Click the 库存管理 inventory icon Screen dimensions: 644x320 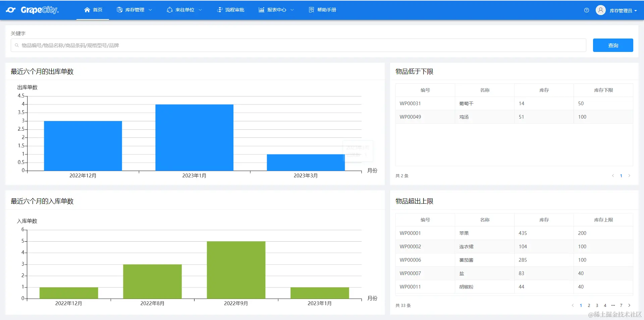coord(119,10)
